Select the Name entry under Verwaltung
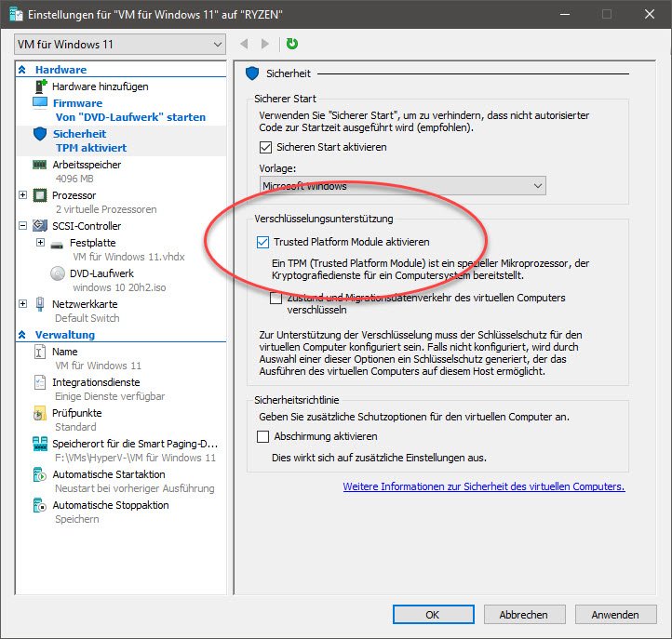Screen dimensions: 672x639 click(65, 352)
